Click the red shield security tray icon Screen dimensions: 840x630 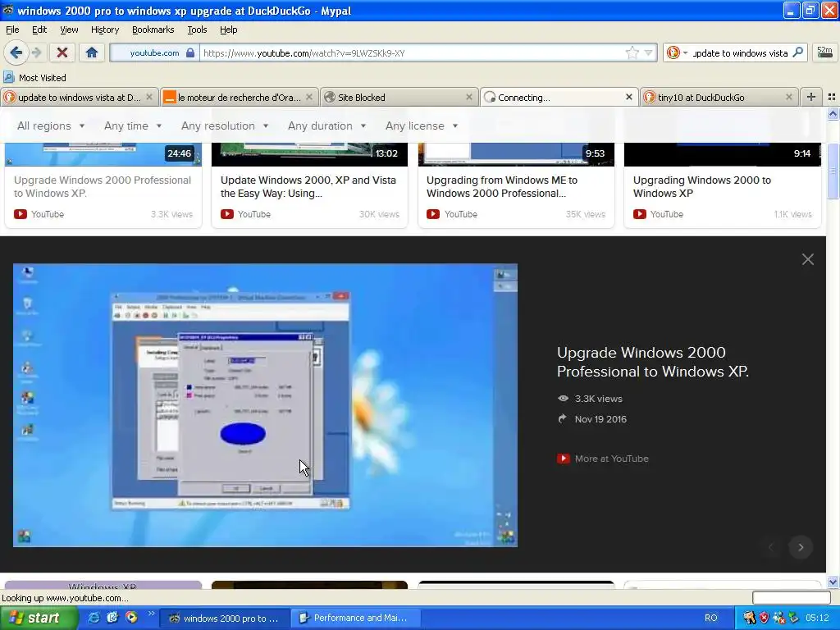pyautogui.click(x=765, y=619)
